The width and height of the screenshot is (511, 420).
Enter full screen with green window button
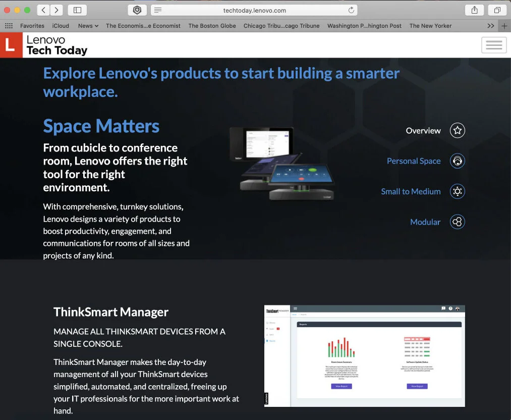27,10
